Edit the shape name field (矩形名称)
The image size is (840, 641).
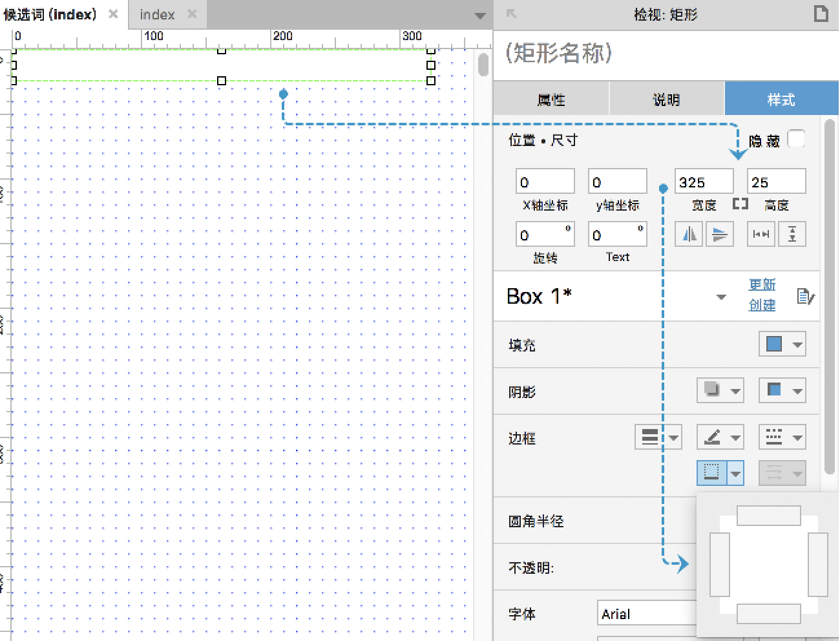click(x=666, y=53)
